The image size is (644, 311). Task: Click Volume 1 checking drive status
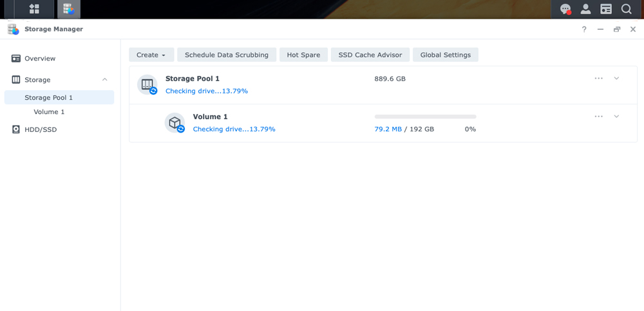click(234, 129)
